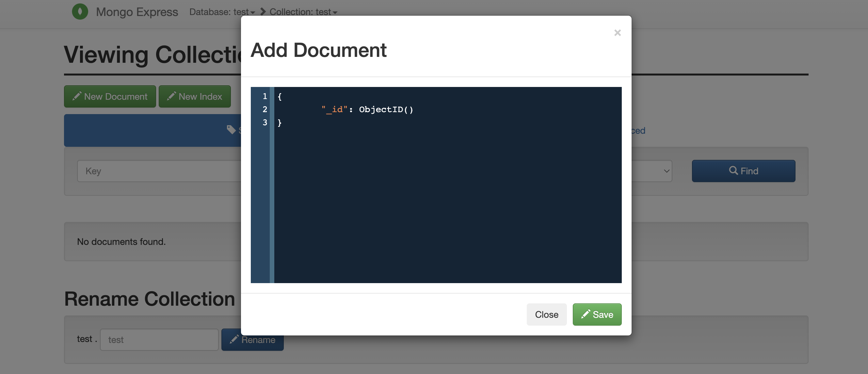Click the pencil icon on New Index
868x374 pixels.
coord(171,96)
